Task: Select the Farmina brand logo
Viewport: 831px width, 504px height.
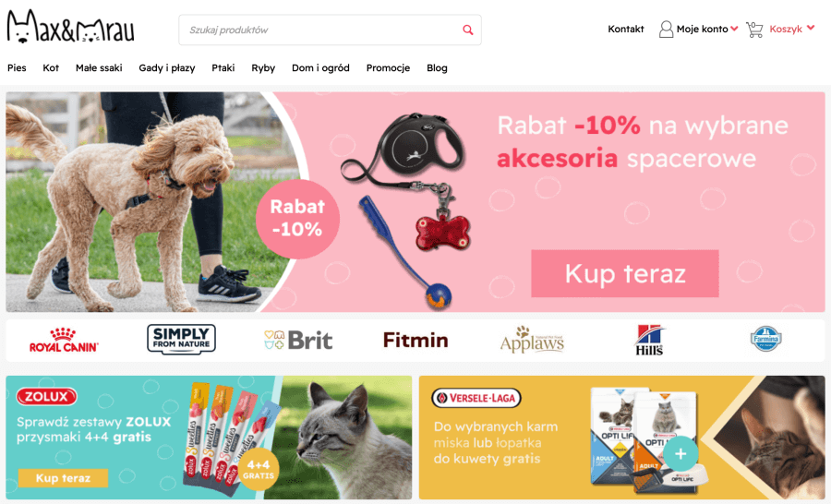Action: tap(765, 339)
